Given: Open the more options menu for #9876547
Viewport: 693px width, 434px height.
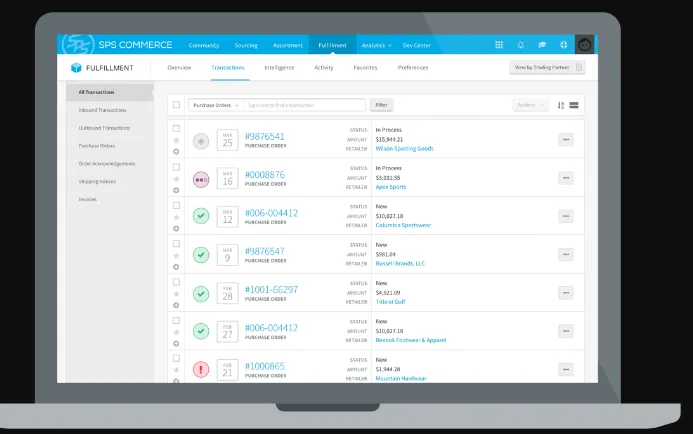Looking at the screenshot, I should point(566,255).
